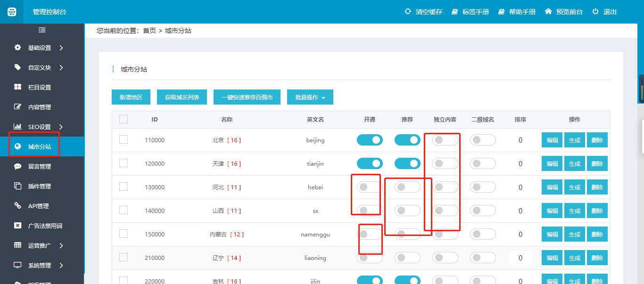Click the 留言管理 chat bubble icon
The image size is (644, 284).
click(x=17, y=166)
